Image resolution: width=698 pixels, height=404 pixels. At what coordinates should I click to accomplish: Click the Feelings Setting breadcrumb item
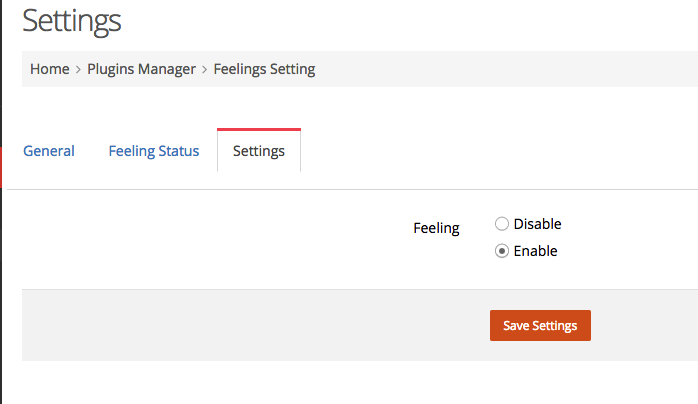[x=264, y=69]
